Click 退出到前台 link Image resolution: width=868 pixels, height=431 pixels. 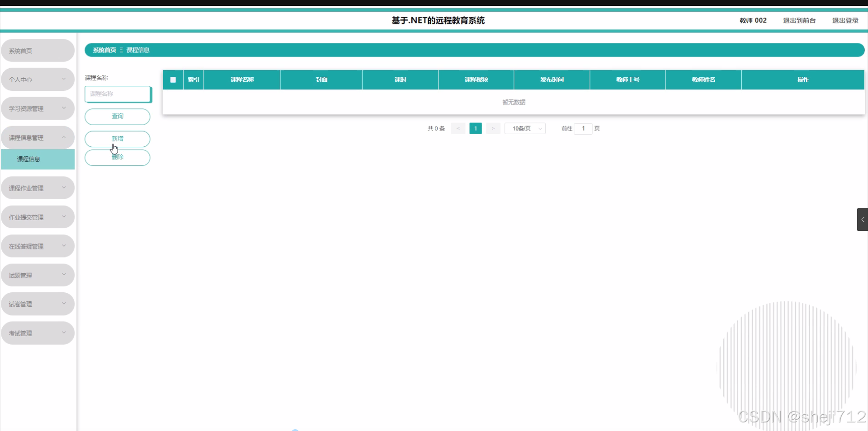point(799,20)
